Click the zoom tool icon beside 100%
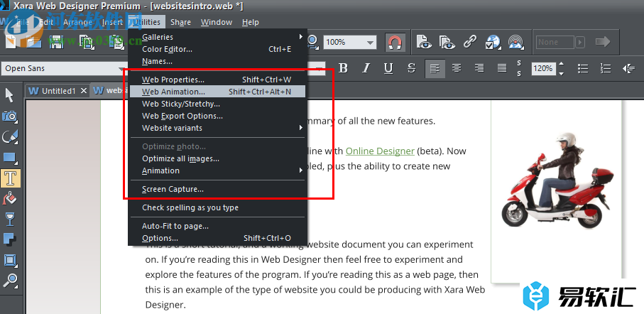 [313, 41]
